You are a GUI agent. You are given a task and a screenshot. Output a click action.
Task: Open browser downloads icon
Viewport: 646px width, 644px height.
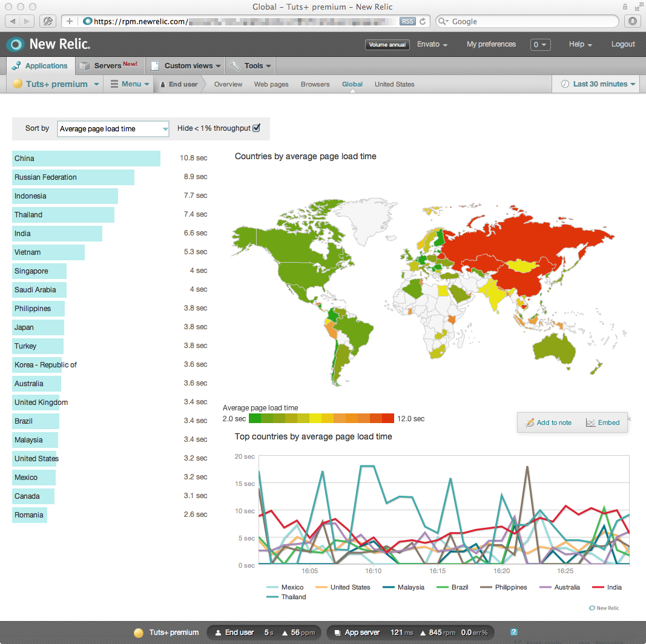coord(633,21)
